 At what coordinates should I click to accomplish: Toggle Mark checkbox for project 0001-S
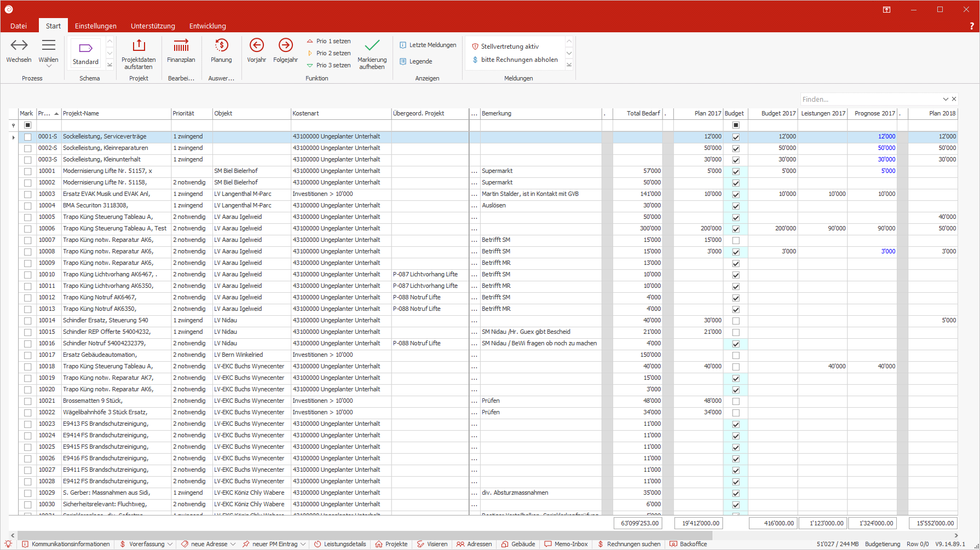[27, 137]
